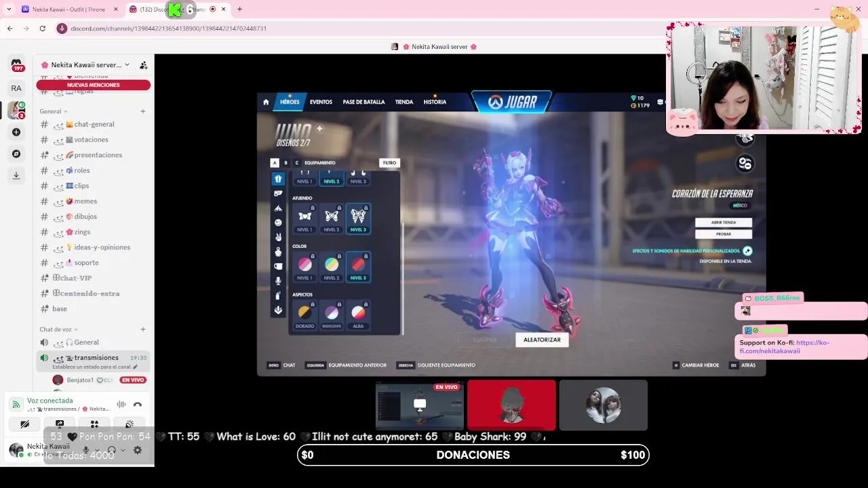Open Discord direct messages icon
868x488 pixels.
(x=16, y=65)
